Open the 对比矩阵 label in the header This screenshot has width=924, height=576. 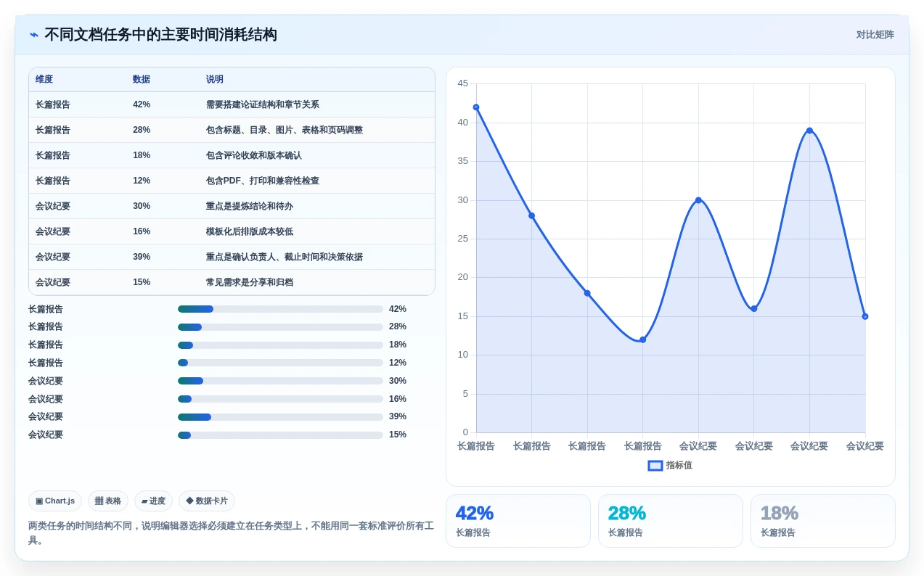click(x=875, y=35)
